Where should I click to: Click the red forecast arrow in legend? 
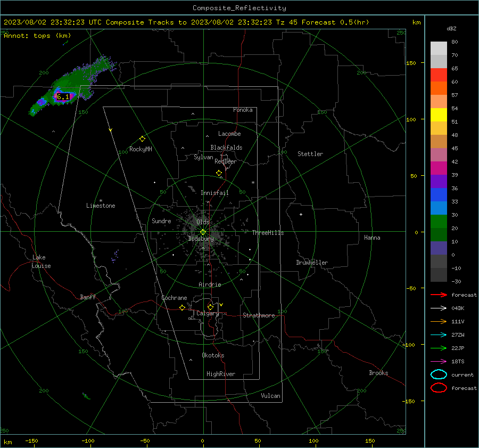[x=439, y=295]
